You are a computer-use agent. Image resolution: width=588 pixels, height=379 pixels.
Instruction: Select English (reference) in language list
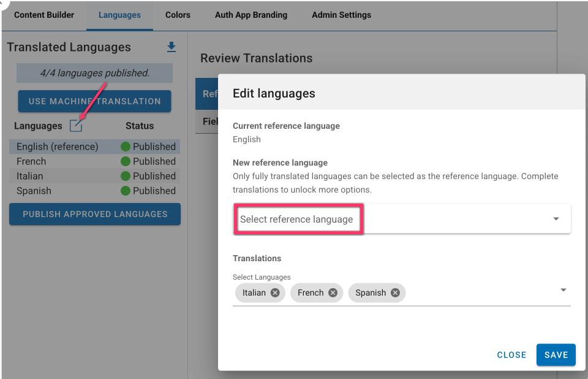tap(58, 147)
